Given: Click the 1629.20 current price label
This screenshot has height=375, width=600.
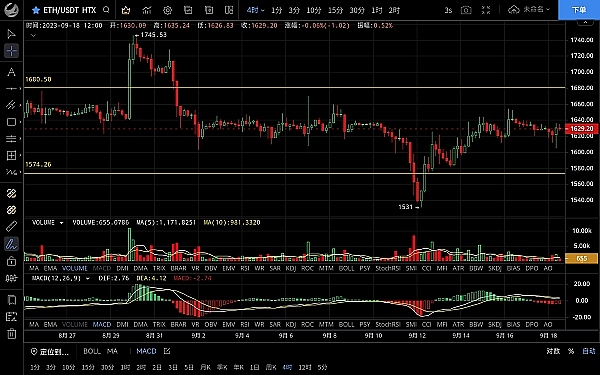Looking at the screenshot, I should pyautogui.click(x=582, y=129).
